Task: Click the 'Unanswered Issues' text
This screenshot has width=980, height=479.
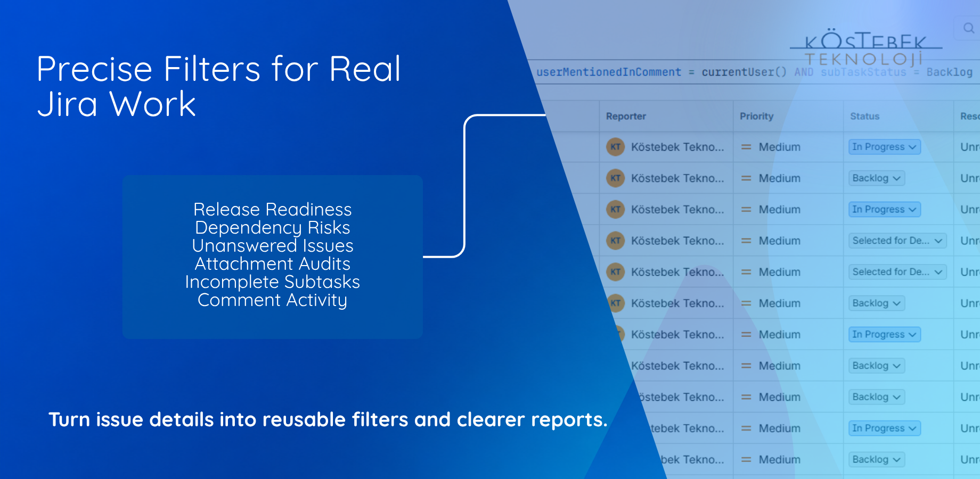Action: [272, 245]
